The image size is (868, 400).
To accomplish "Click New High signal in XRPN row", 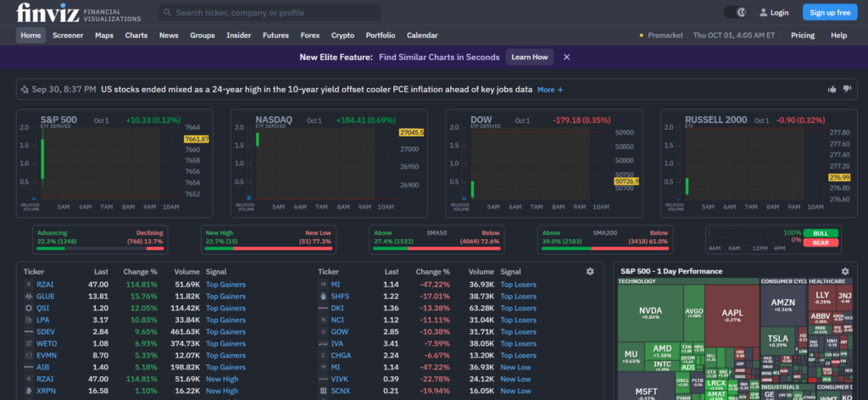I will point(222,391).
